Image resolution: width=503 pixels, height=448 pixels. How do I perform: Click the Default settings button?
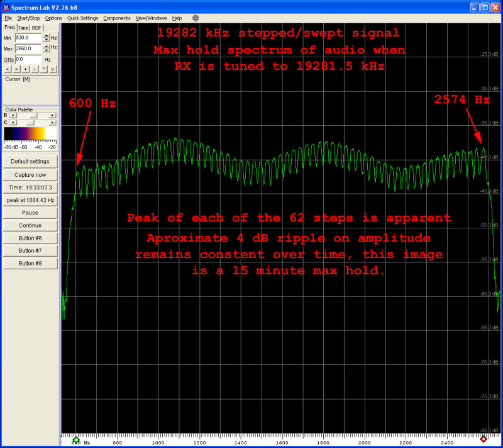click(x=30, y=162)
